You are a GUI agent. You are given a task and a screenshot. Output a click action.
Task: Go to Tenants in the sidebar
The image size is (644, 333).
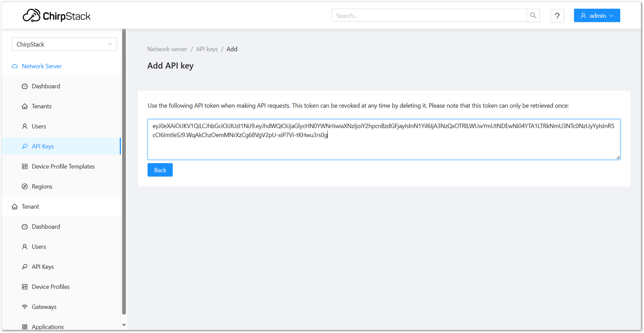tap(42, 106)
